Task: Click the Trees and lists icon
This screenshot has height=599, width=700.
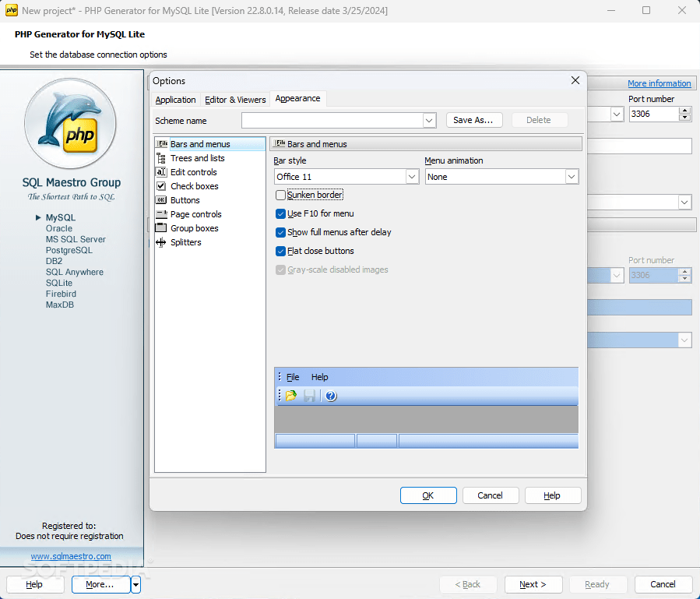Action: point(161,158)
